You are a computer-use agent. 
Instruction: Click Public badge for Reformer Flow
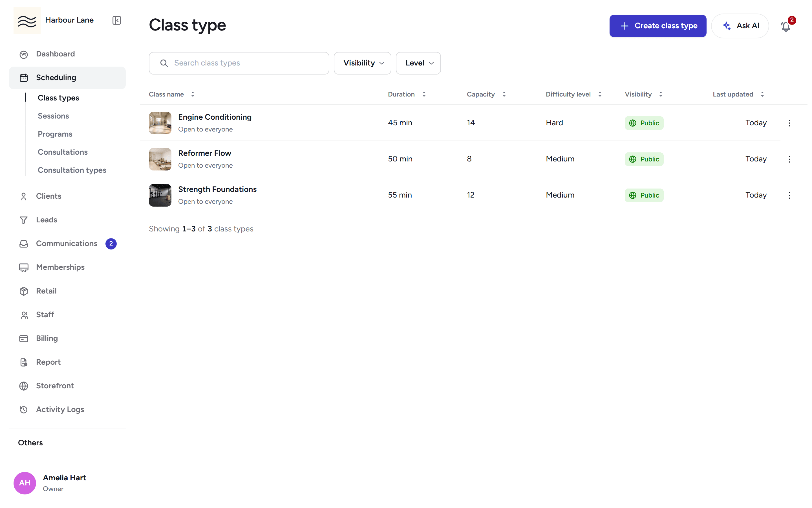[644, 159]
